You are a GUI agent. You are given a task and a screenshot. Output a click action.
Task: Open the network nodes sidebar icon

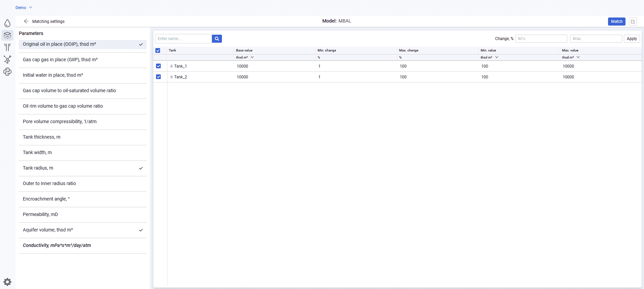pos(7,60)
